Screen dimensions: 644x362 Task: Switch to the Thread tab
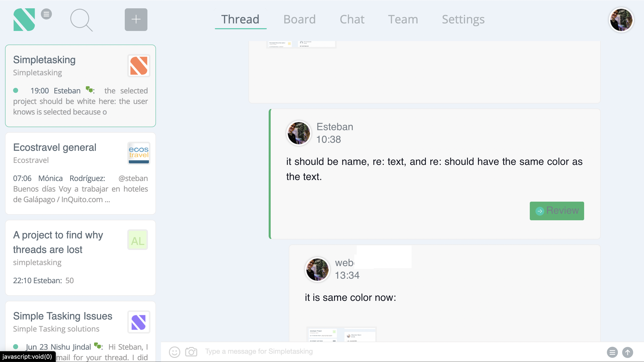point(240,19)
